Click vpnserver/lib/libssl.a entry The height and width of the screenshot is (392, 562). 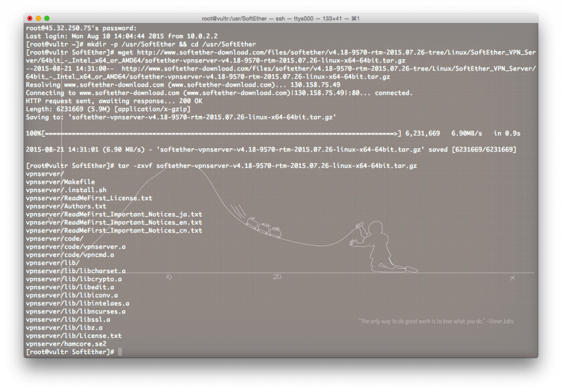[x=68, y=319]
